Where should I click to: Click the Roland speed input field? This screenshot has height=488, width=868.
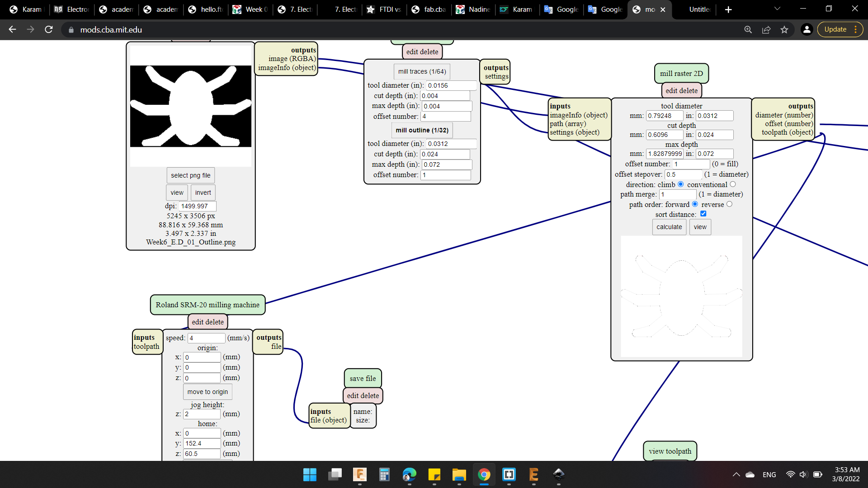[206, 338]
